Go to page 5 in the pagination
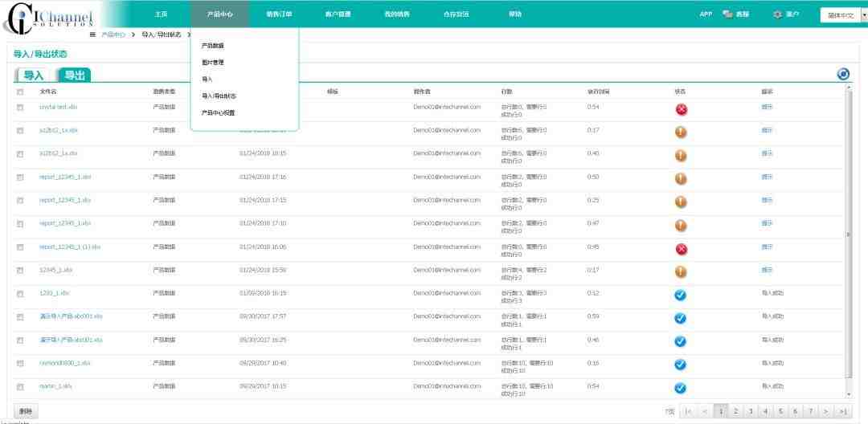This screenshot has width=868, height=424. (780, 411)
